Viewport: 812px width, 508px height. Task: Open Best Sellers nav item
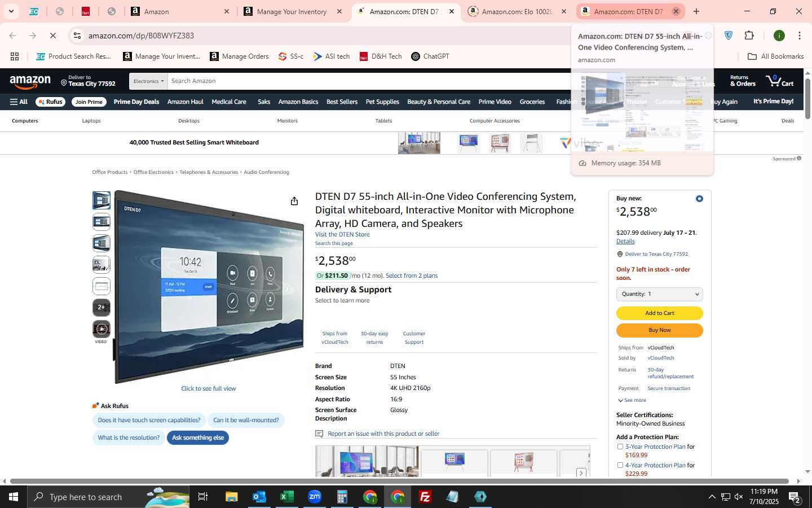[342, 102]
